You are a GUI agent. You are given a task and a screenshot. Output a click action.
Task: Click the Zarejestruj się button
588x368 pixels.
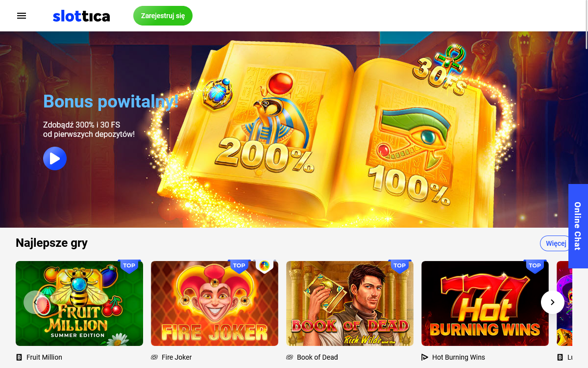tap(163, 16)
